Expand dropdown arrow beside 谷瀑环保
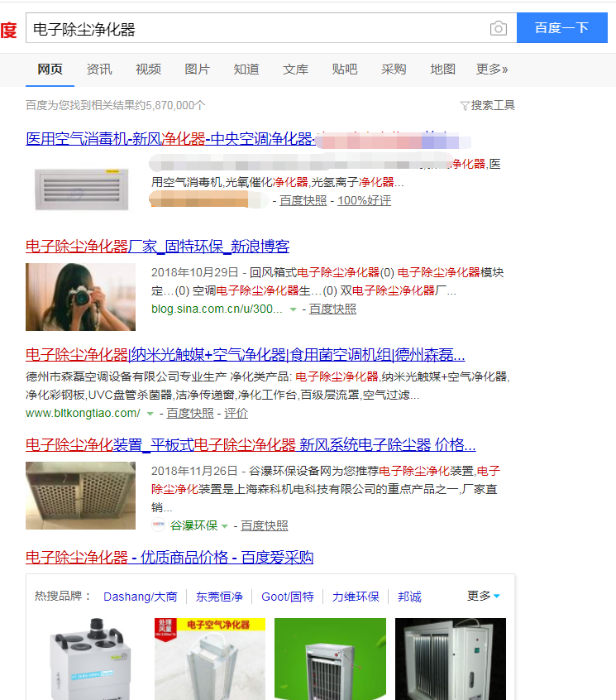This screenshot has height=700, width=616. click(225, 526)
